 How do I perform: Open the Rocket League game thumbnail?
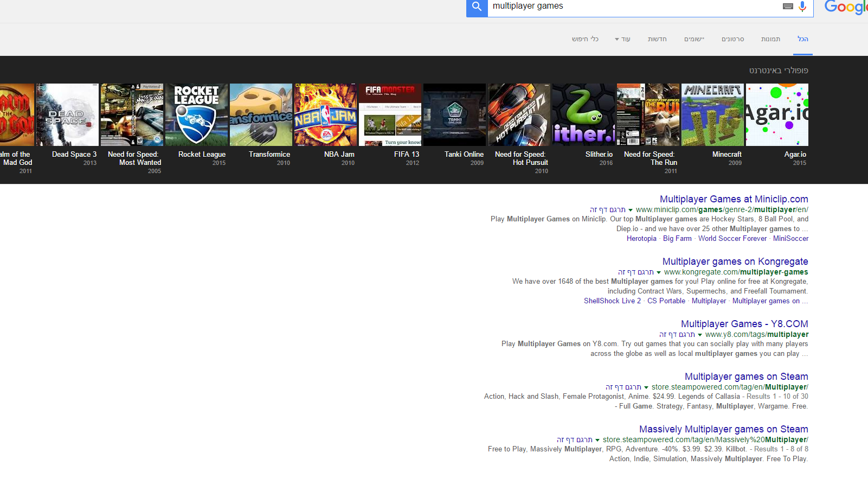(196, 114)
